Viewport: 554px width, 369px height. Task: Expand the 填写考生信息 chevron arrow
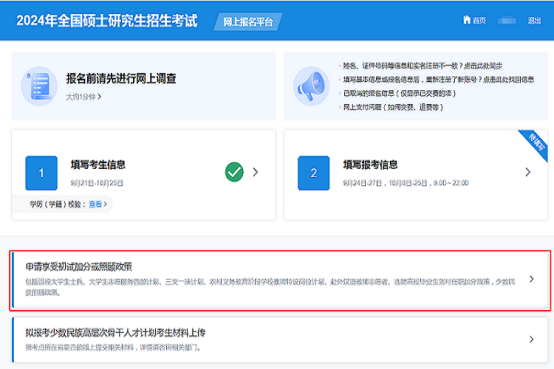point(255,172)
